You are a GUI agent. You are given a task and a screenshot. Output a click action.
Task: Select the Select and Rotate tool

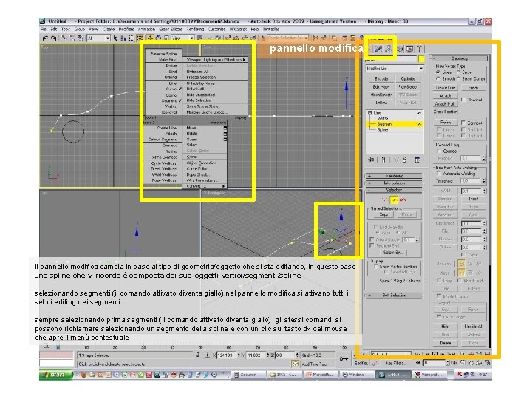tap(158, 38)
